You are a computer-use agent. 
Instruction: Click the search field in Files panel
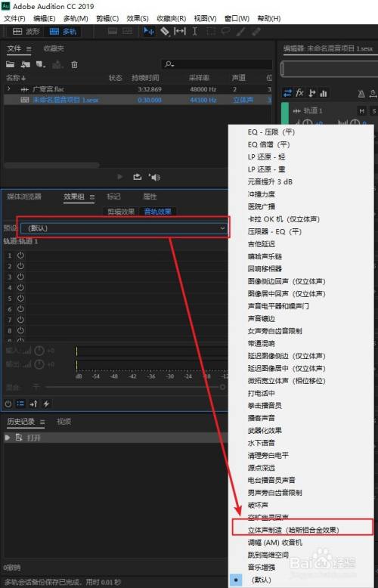pos(217,64)
